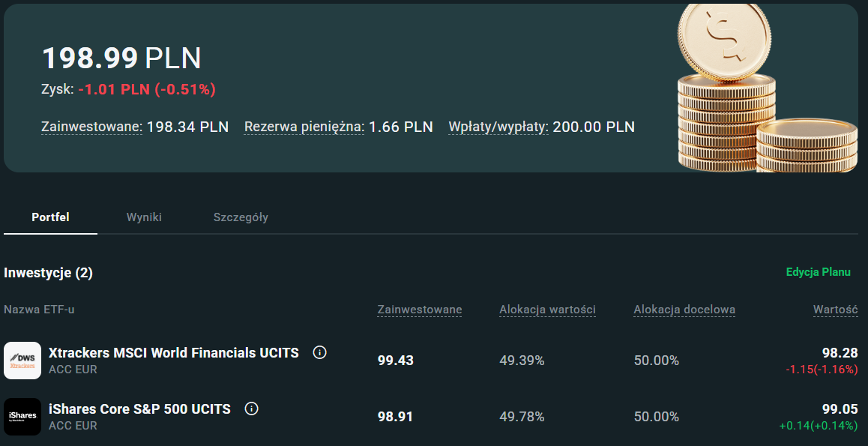Screen dimensions: 868x446
Task: Click the iShares logo icon
Action: coord(22,416)
